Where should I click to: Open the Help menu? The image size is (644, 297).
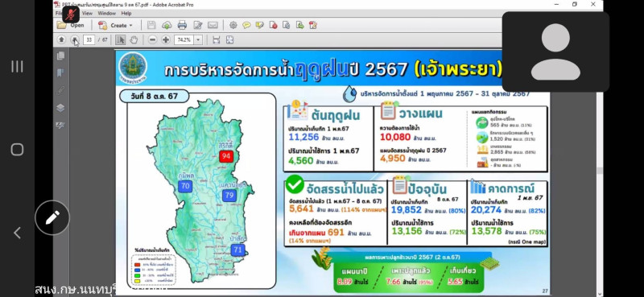point(126,13)
